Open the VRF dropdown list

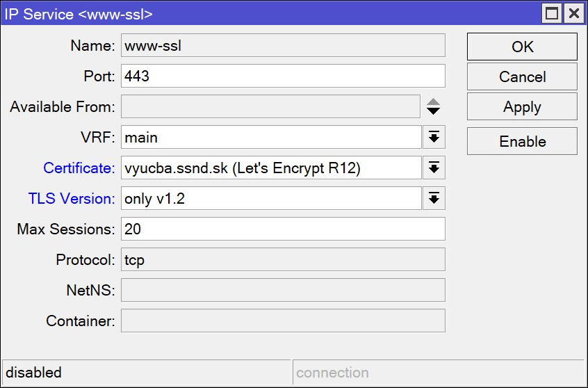(x=434, y=137)
